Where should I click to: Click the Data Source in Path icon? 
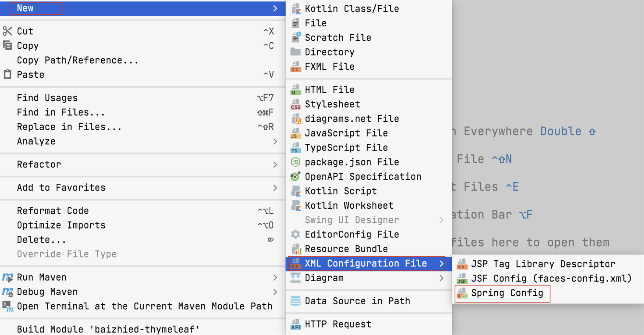[x=296, y=301]
